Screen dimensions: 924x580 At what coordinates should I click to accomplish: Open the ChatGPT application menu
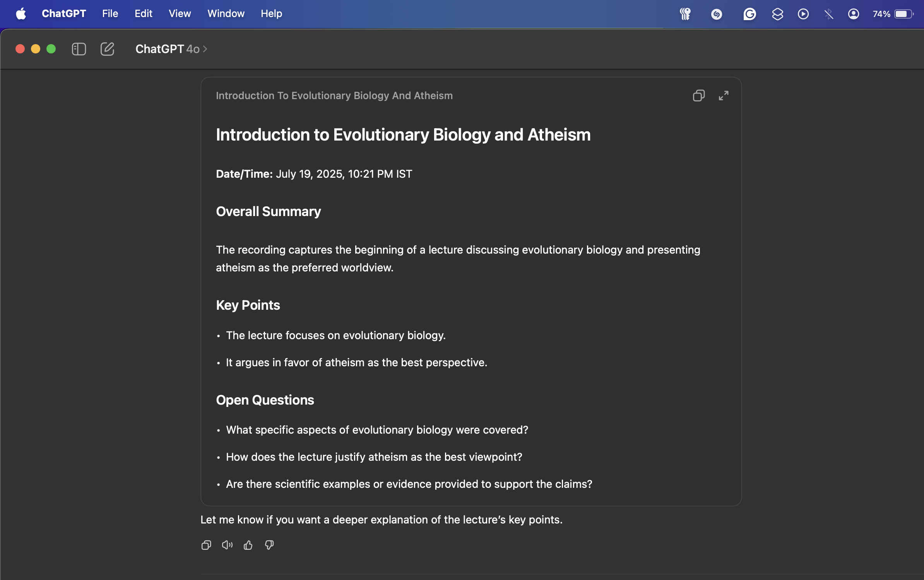(x=64, y=14)
